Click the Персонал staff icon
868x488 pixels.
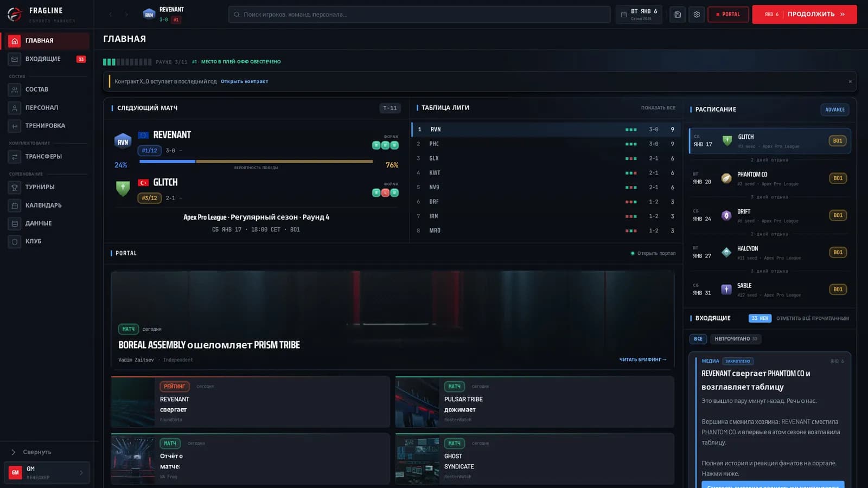click(x=15, y=108)
